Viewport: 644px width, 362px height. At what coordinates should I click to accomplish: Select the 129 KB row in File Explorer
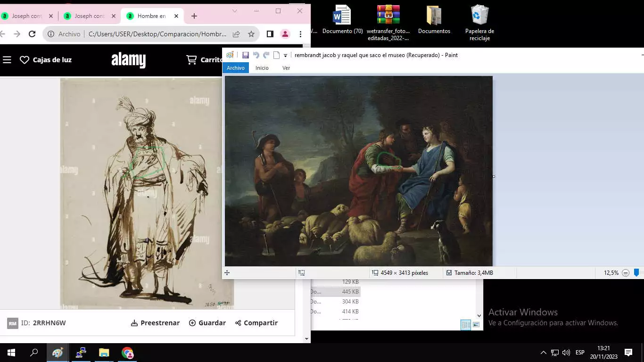coord(335,282)
